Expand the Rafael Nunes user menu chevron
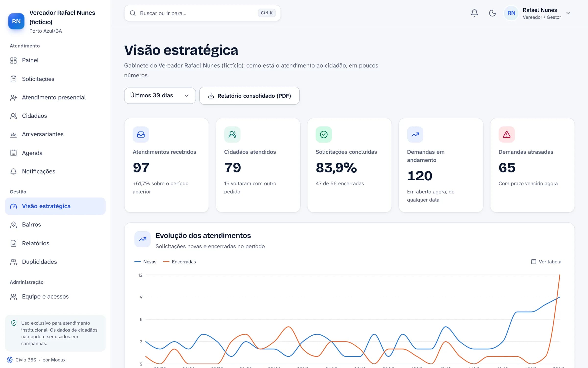The height and width of the screenshot is (368, 588). tap(568, 13)
